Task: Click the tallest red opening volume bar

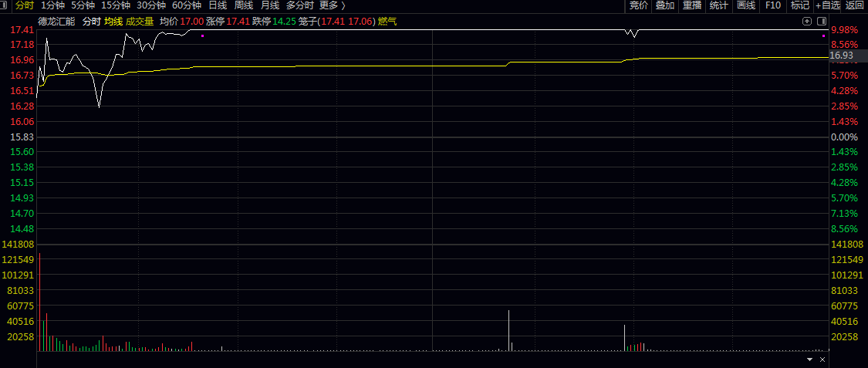Action: pyautogui.click(x=40, y=302)
